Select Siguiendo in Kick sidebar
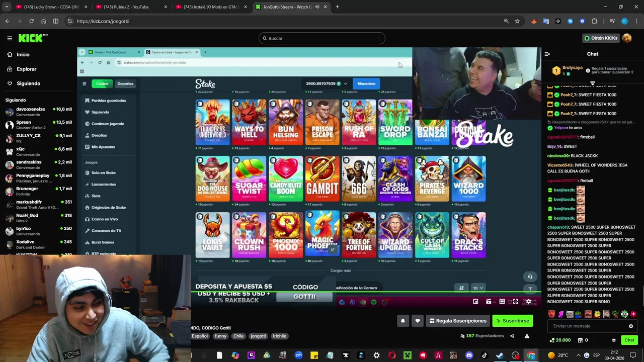 pos(24,83)
